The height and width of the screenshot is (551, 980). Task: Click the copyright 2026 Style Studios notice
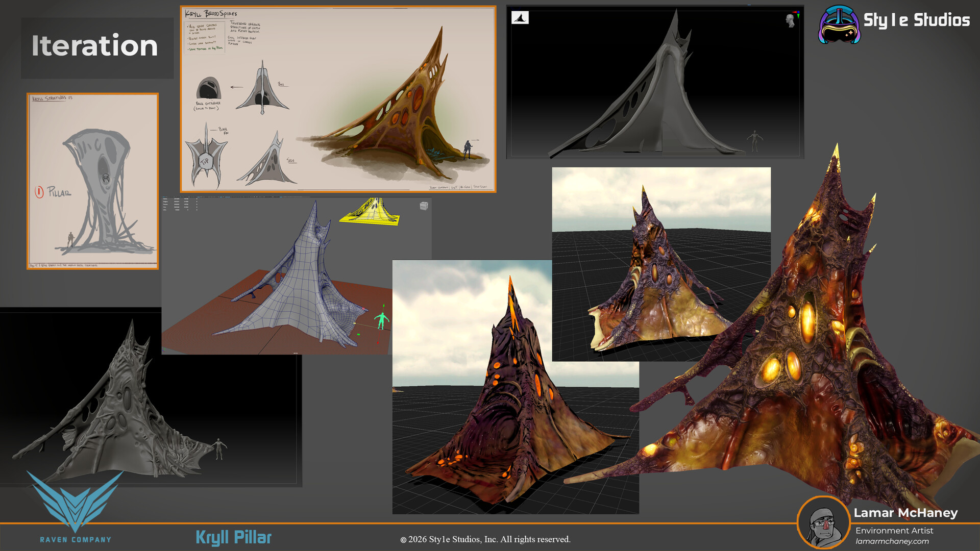pyautogui.click(x=485, y=539)
